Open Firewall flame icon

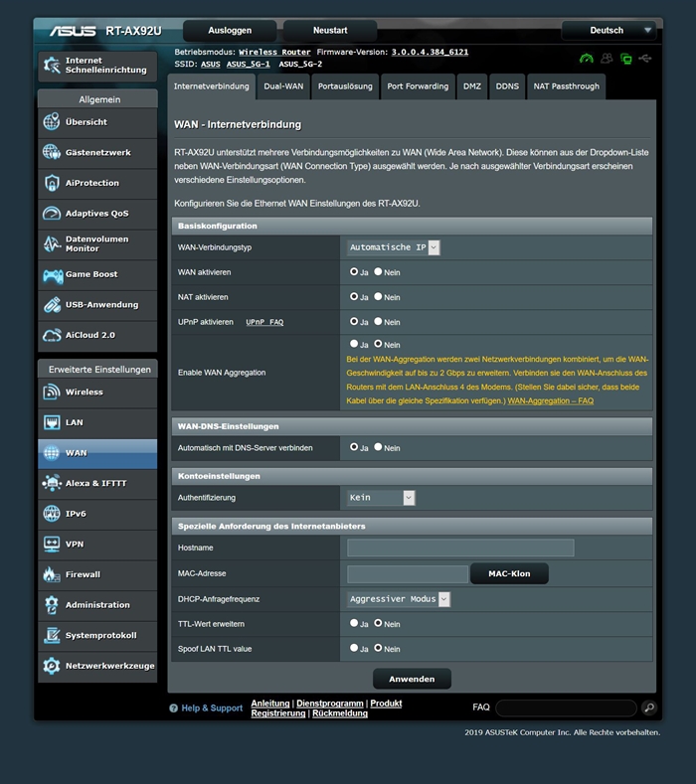point(52,574)
